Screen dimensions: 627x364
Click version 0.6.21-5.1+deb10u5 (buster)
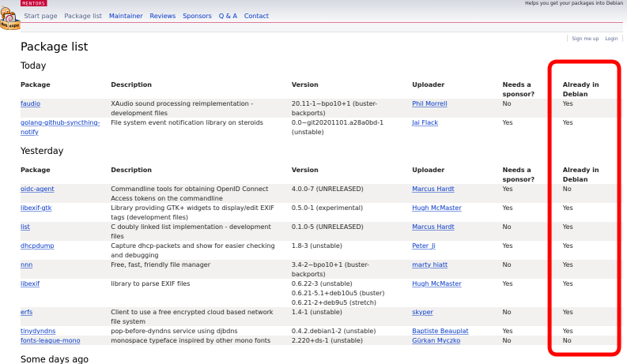click(x=338, y=293)
